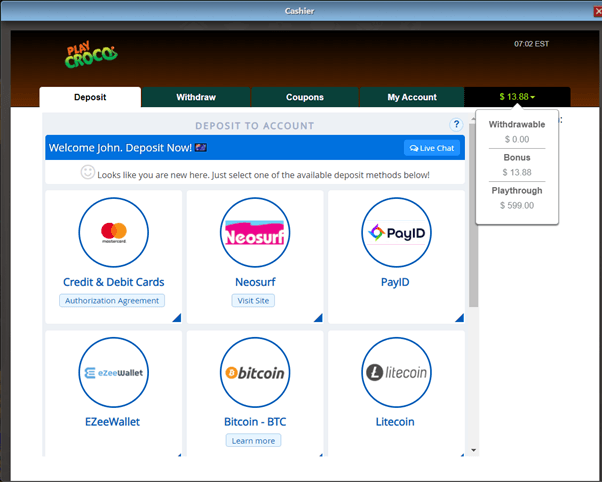602x482 pixels.
Task: Click the Bitcoin - BTC text link
Action: pyautogui.click(x=255, y=422)
